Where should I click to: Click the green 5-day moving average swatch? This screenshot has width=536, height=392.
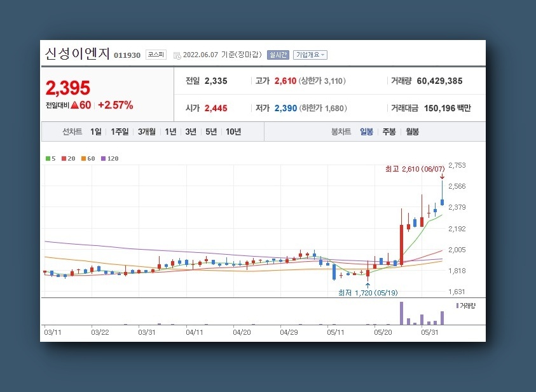point(48,158)
